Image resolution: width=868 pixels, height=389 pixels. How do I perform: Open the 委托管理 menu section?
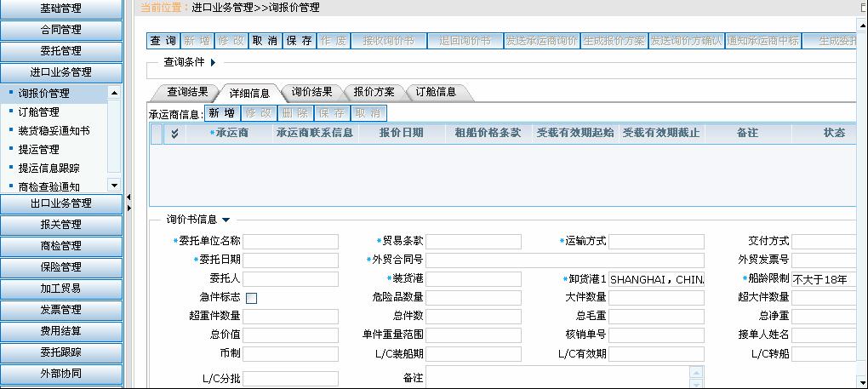pos(61,51)
